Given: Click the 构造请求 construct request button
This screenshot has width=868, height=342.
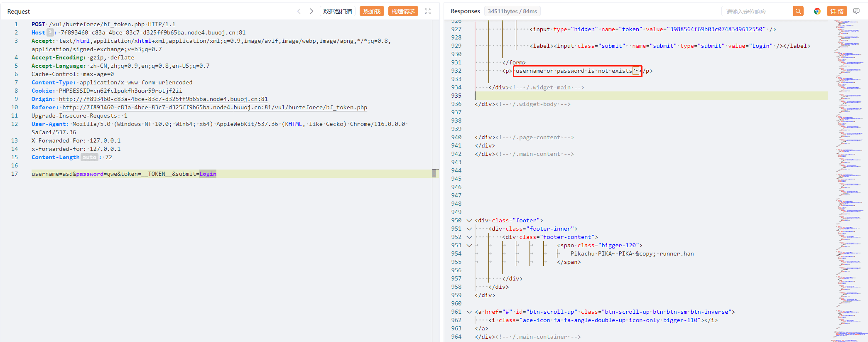Looking at the screenshot, I should click(x=403, y=11).
